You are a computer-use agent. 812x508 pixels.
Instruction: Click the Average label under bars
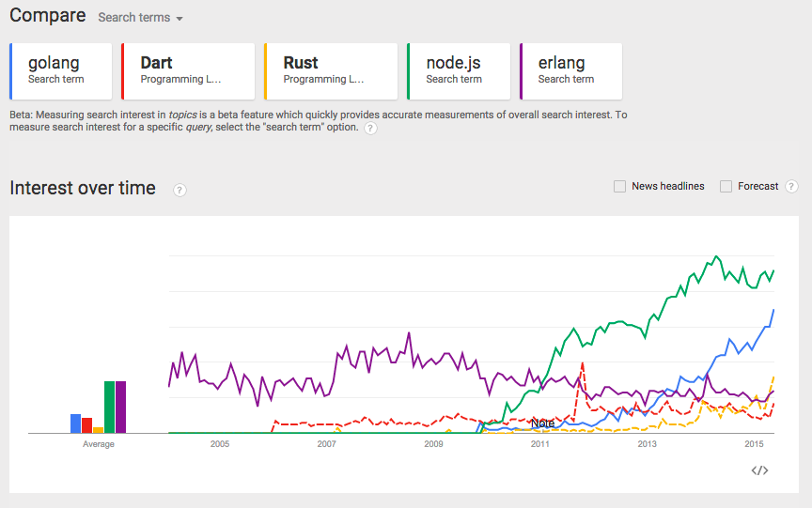(99, 444)
